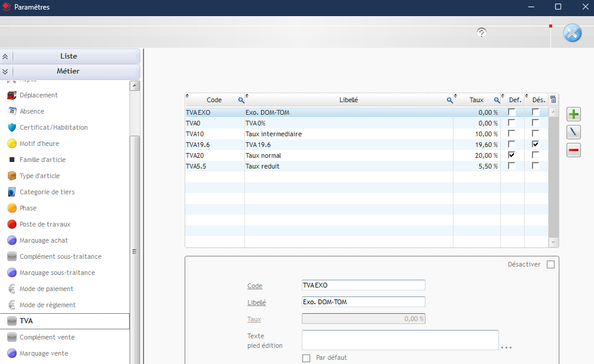Click the Libellé text input field
The image size is (594, 364).
coord(363,302)
